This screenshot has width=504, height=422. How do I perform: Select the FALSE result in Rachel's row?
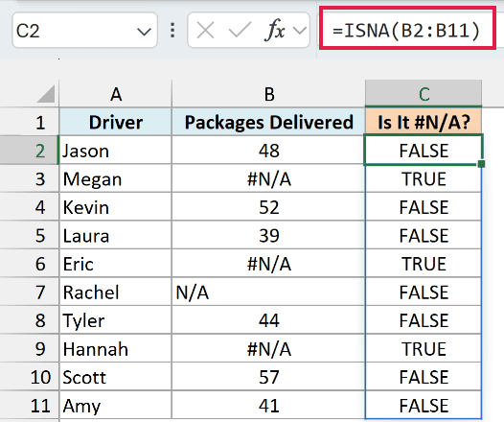[x=424, y=293]
